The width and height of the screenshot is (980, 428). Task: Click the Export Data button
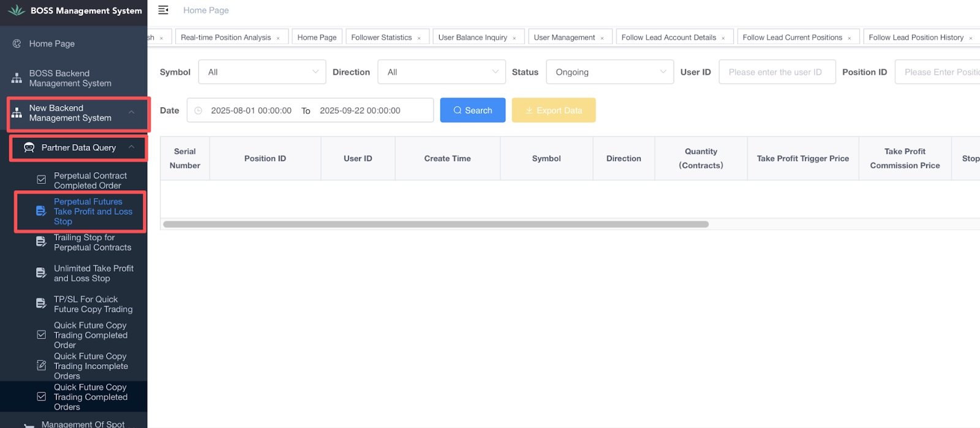click(x=554, y=110)
